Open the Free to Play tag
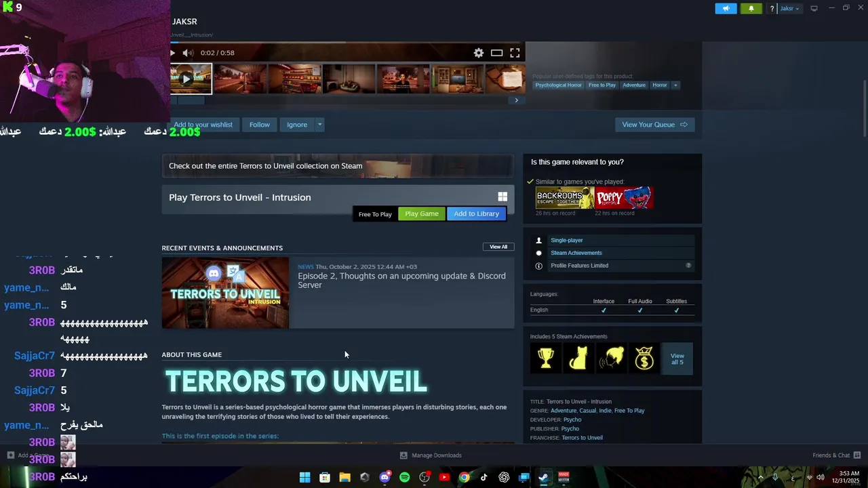This screenshot has width=868, height=488. point(602,85)
